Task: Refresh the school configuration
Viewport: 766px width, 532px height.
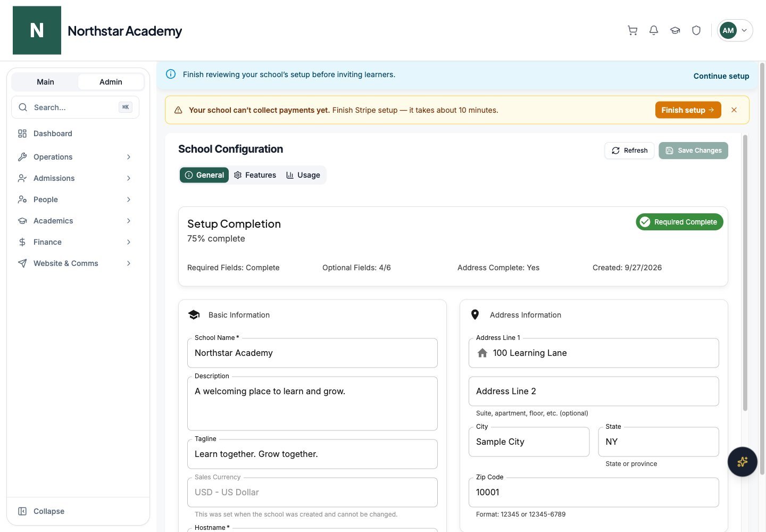Action: (629, 151)
